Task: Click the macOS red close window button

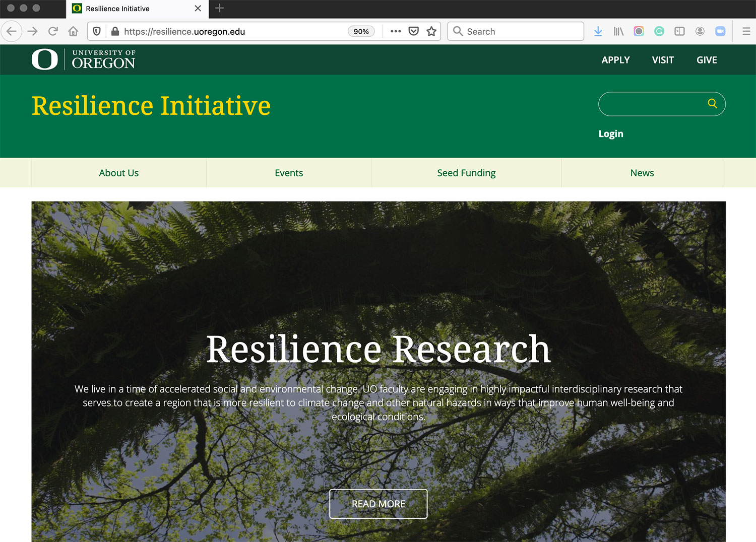Action: tap(11, 8)
